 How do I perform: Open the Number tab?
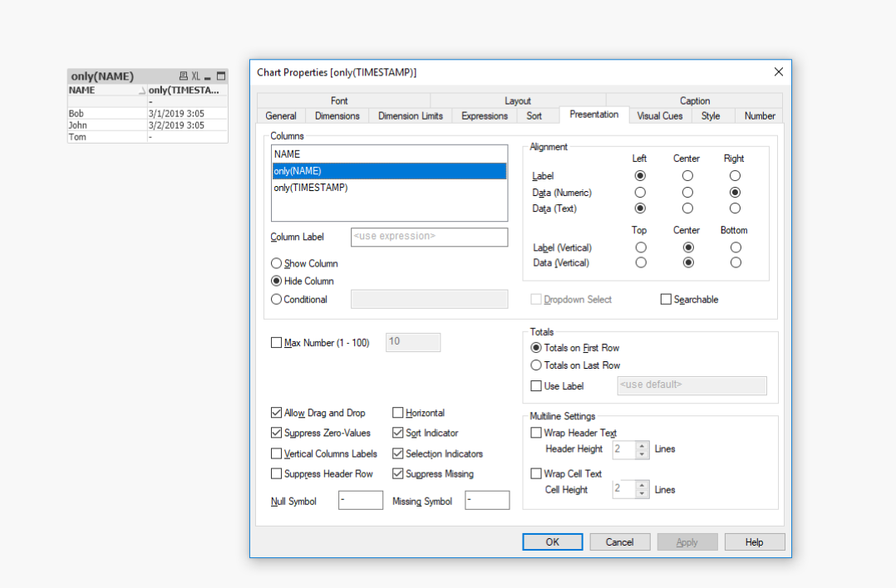pos(760,116)
